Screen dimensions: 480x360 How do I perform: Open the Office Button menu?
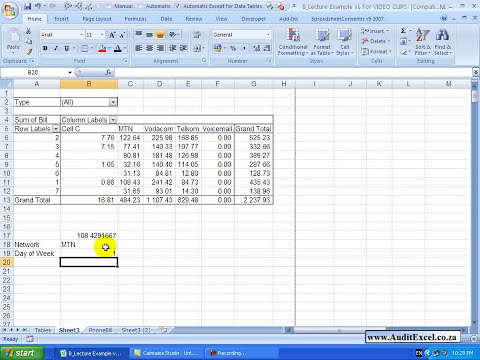click(9, 10)
